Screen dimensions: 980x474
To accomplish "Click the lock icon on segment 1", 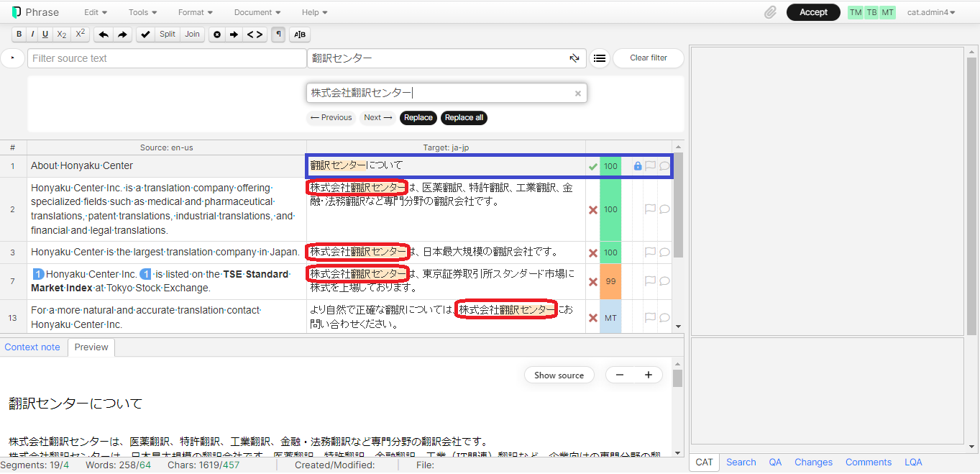I will 637,166.
